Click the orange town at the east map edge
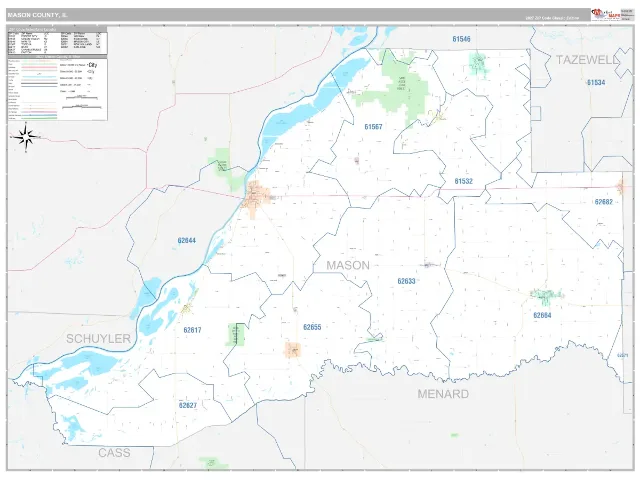640x480 pixels. point(621,188)
